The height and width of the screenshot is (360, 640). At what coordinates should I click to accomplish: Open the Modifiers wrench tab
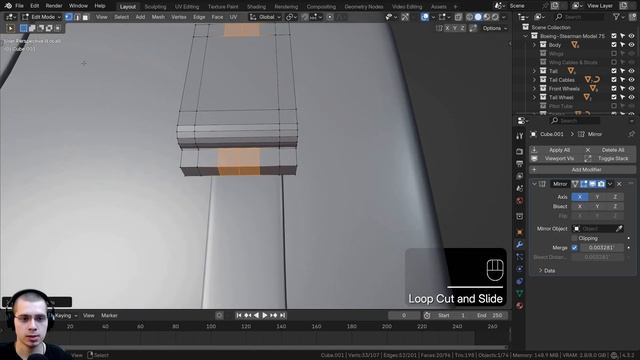click(520, 244)
